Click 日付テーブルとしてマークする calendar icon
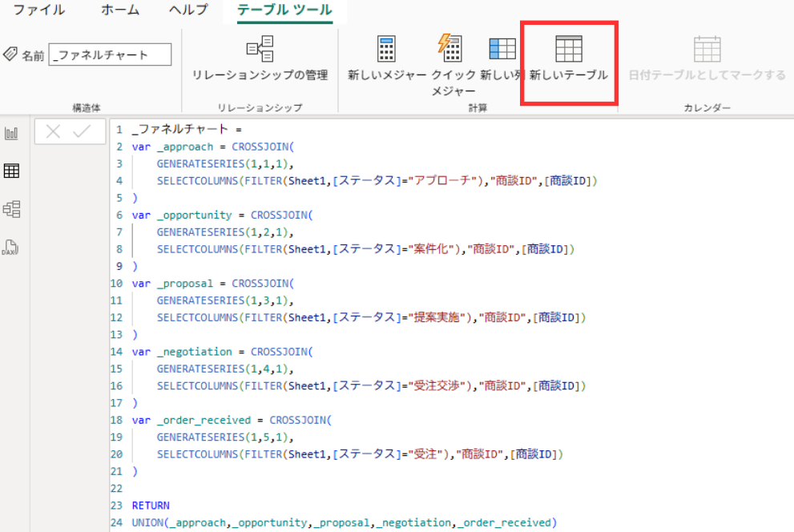Image resolution: width=794 pixels, height=532 pixels. (x=707, y=49)
